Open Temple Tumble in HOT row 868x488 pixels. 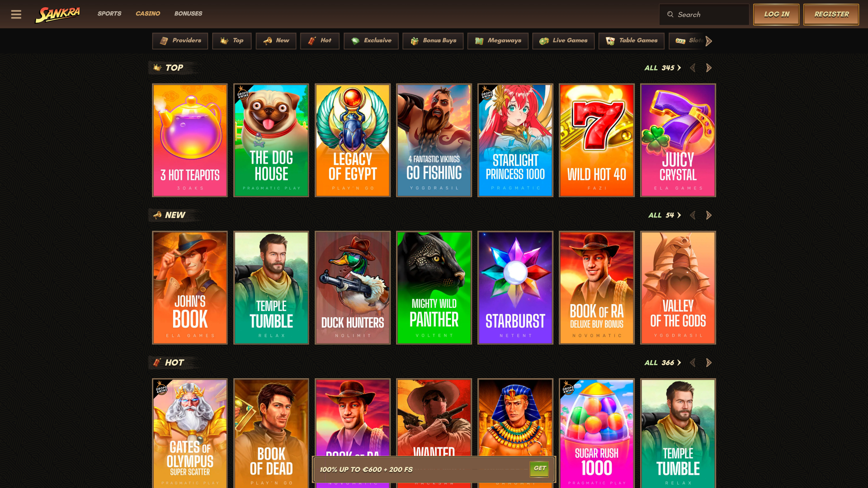(678, 433)
